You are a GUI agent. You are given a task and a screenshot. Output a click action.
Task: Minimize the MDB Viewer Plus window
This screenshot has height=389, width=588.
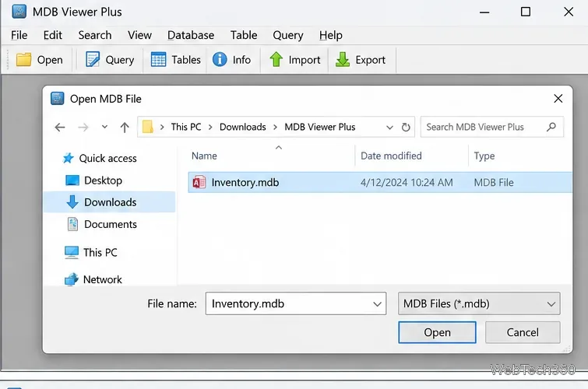[484, 12]
